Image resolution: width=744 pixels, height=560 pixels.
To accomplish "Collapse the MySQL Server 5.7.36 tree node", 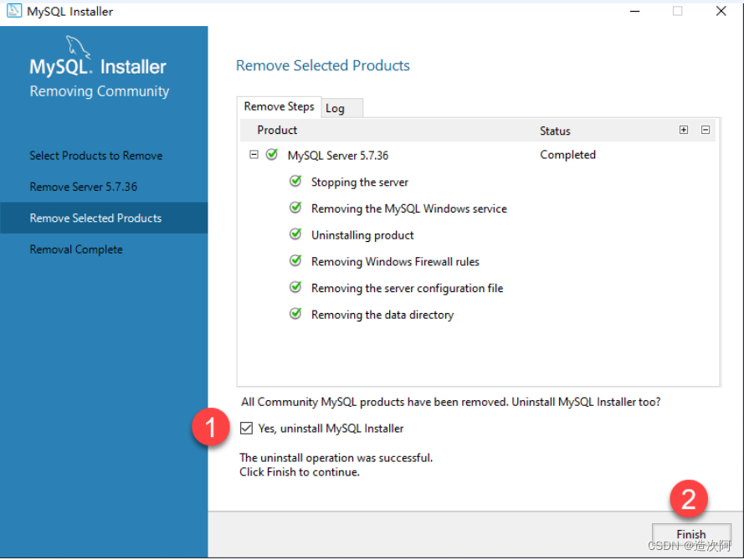I will coord(254,155).
